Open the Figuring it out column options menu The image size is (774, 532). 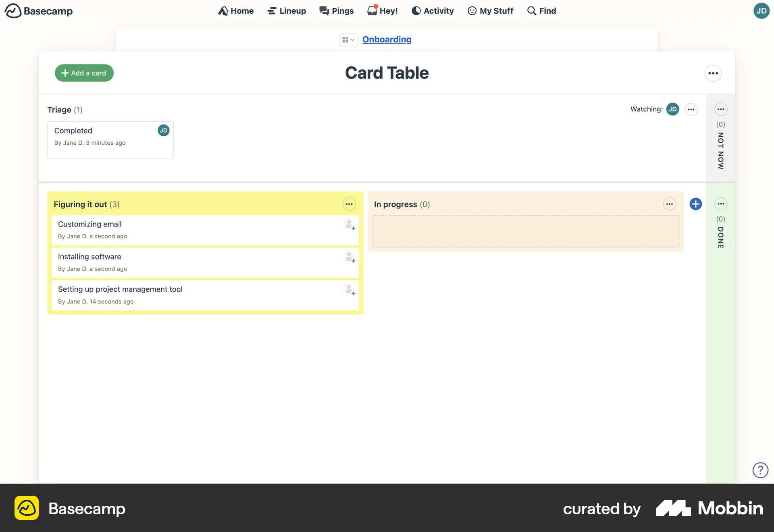(x=349, y=204)
